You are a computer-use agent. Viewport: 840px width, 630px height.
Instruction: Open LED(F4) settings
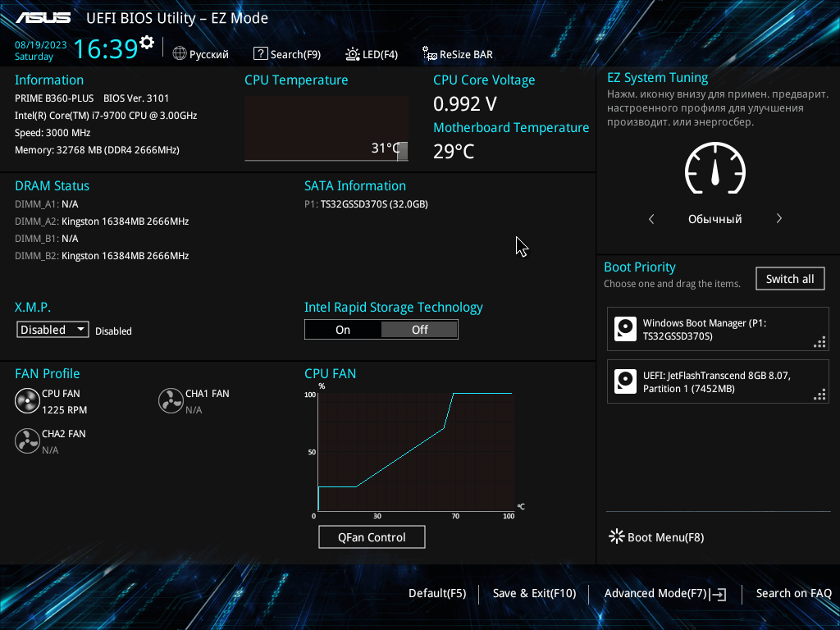380,55
